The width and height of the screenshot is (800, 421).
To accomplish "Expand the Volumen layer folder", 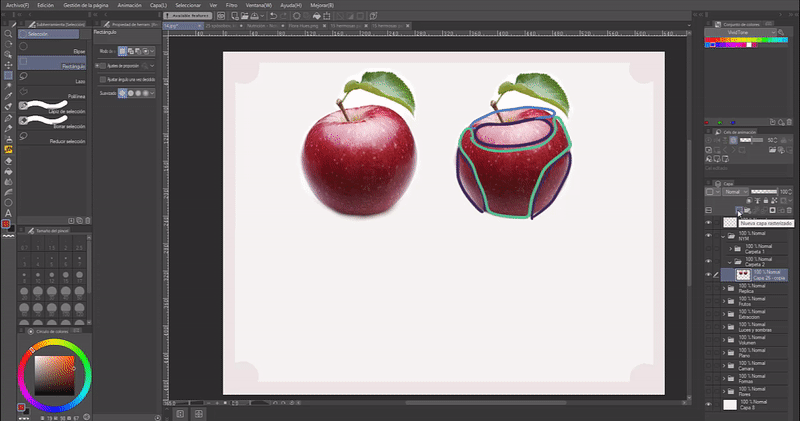I will click(724, 340).
